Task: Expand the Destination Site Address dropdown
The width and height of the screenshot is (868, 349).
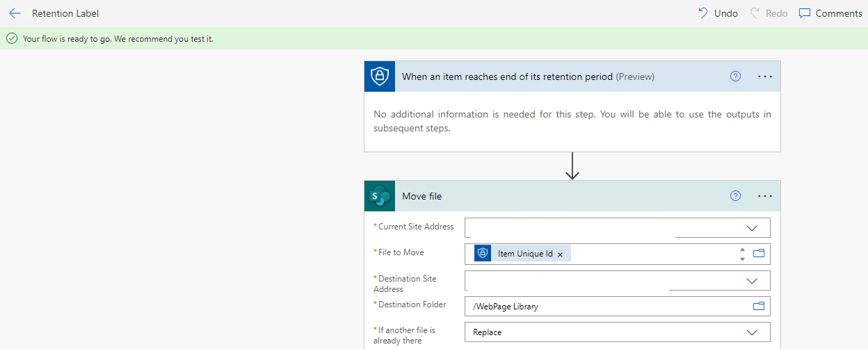Action: [x=752, y=281]
